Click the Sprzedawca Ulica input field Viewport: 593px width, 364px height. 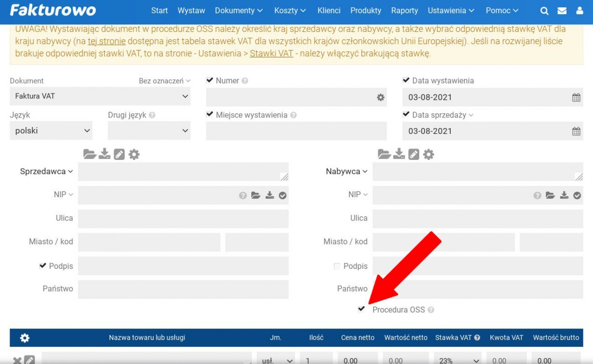[183, 219]
